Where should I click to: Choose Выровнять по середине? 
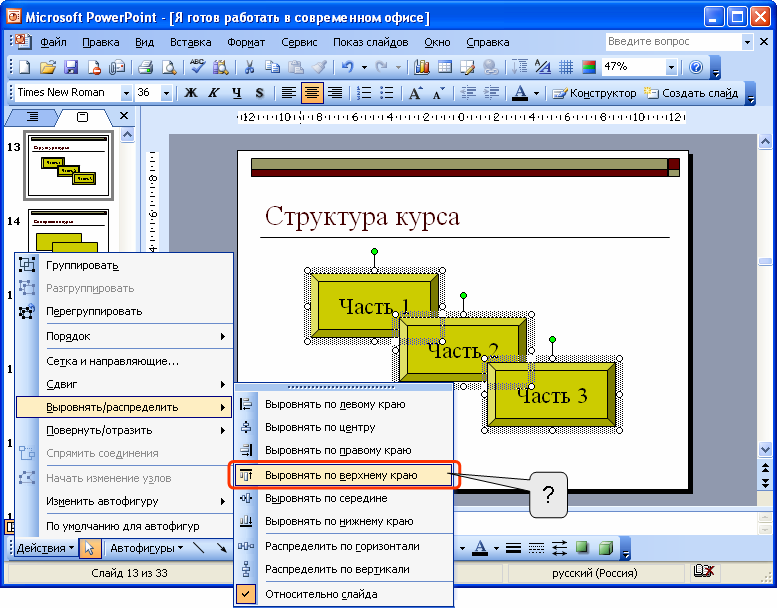(x=344, y=498)
